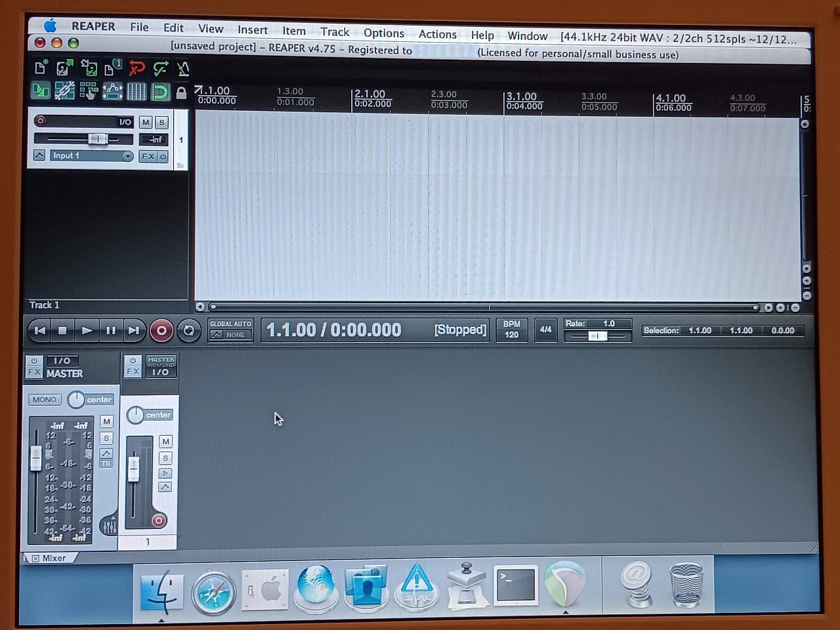840x630 pixels.
Task: Click the Go to End transport button
Action: (x=133, y=330)
